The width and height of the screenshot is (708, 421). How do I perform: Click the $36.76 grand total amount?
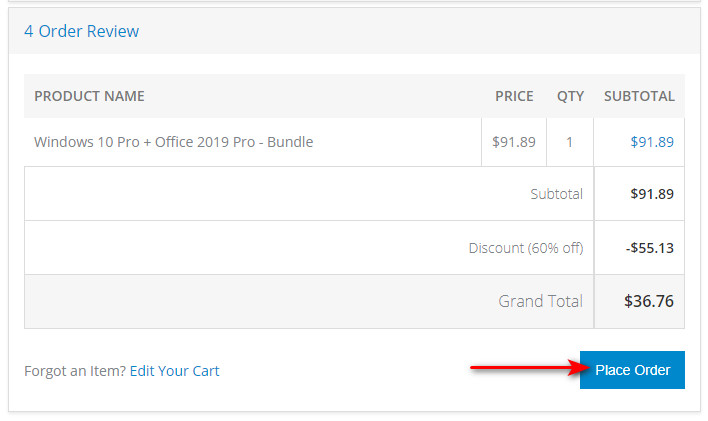tap(649, 301)
